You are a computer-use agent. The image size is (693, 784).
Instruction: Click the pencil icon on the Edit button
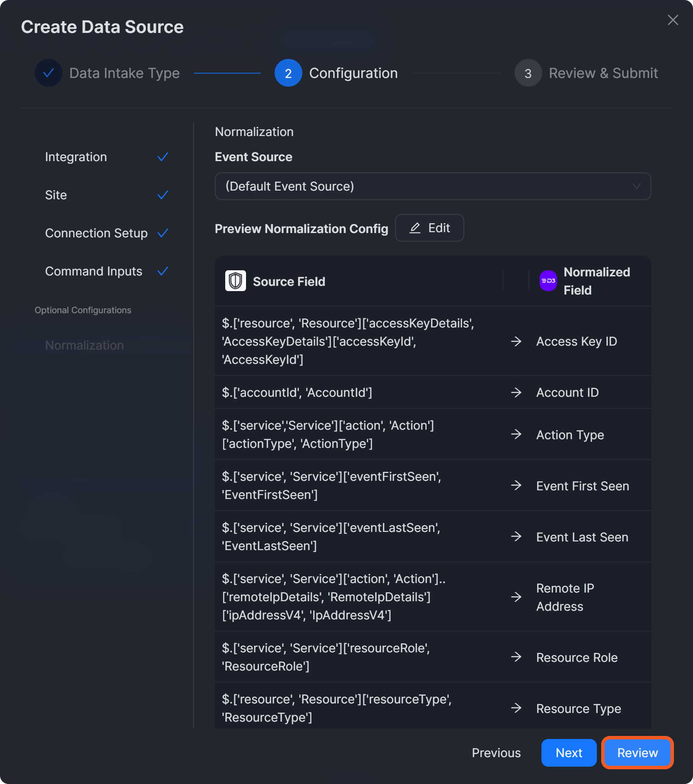click(415, 228)
